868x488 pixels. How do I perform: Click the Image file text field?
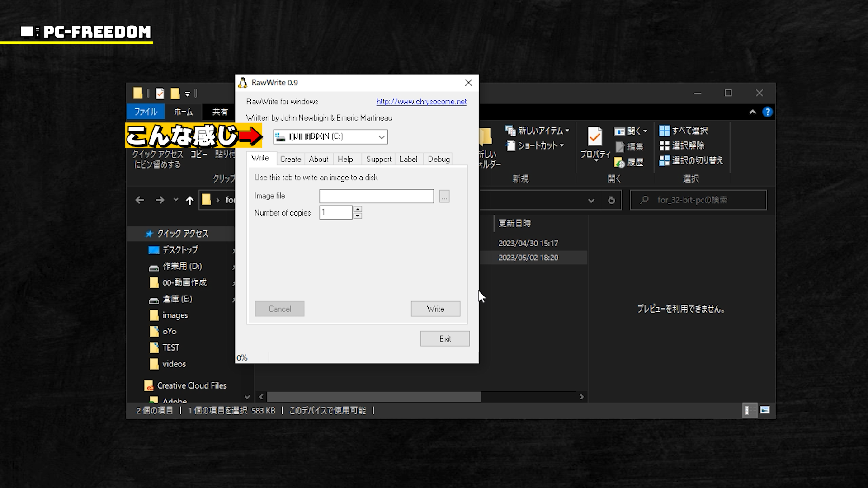(376, 196)
